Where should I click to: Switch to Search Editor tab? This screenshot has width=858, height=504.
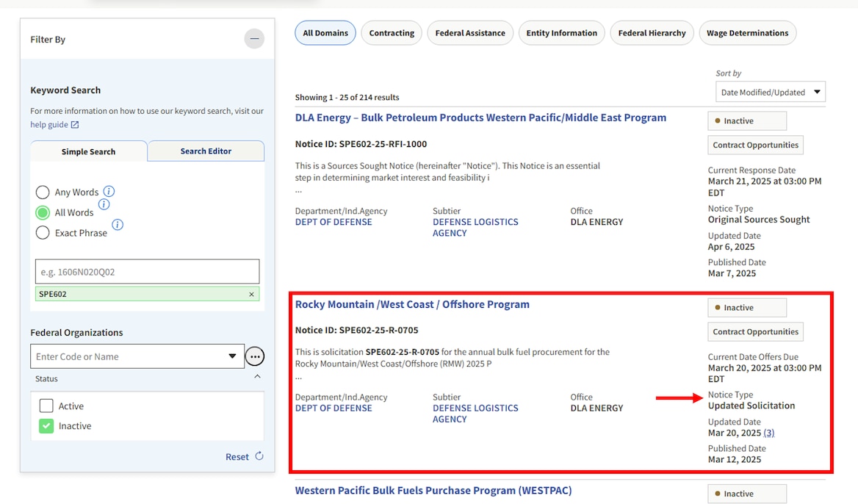click(206, 151)
